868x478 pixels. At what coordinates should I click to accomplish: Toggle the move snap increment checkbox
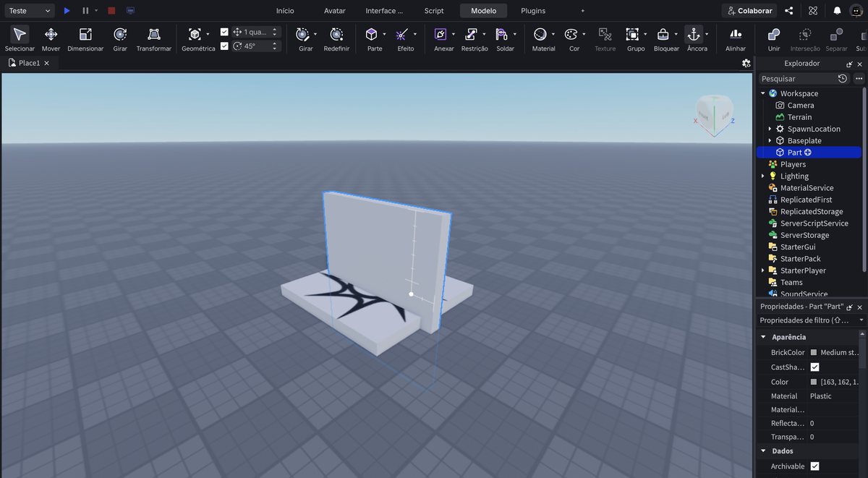click(x=224, y=32)
